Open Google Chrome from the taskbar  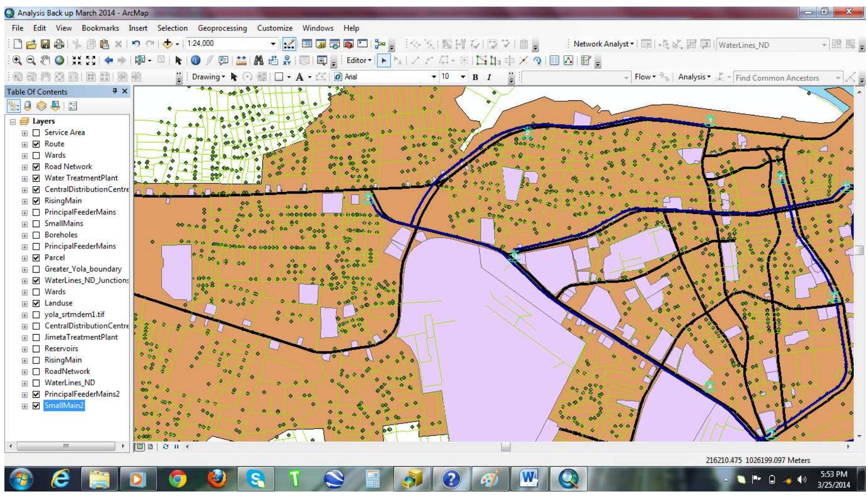(177, 479)
